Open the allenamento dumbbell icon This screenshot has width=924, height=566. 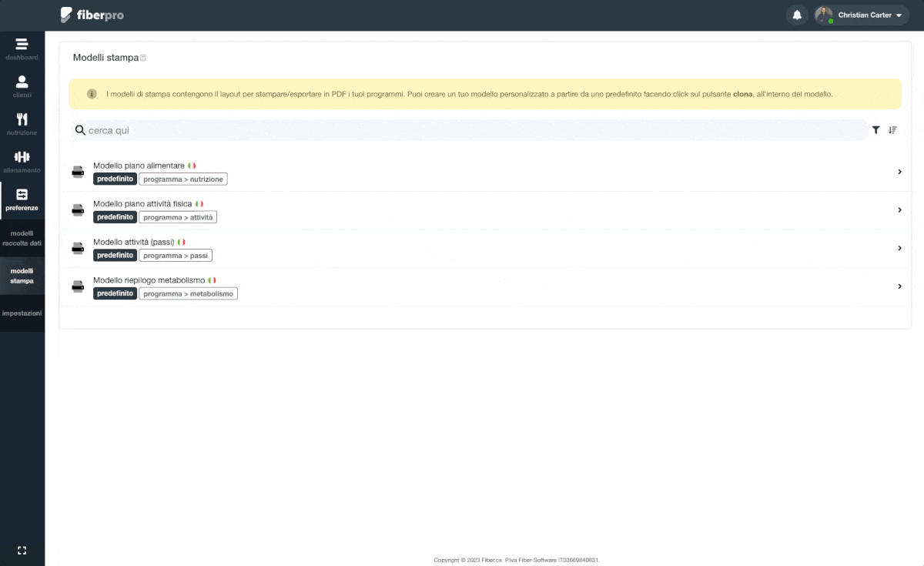point(22,157)
